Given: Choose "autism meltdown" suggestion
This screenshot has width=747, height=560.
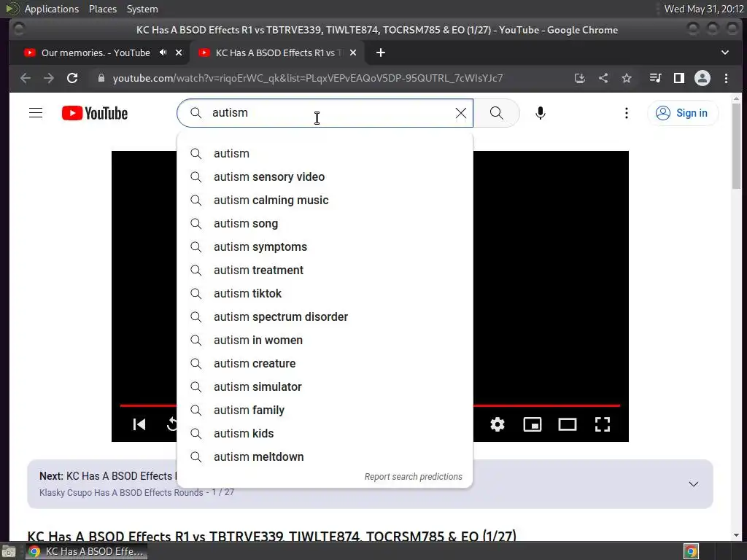Looking at the screenshot, I should (x=325, y=456).
